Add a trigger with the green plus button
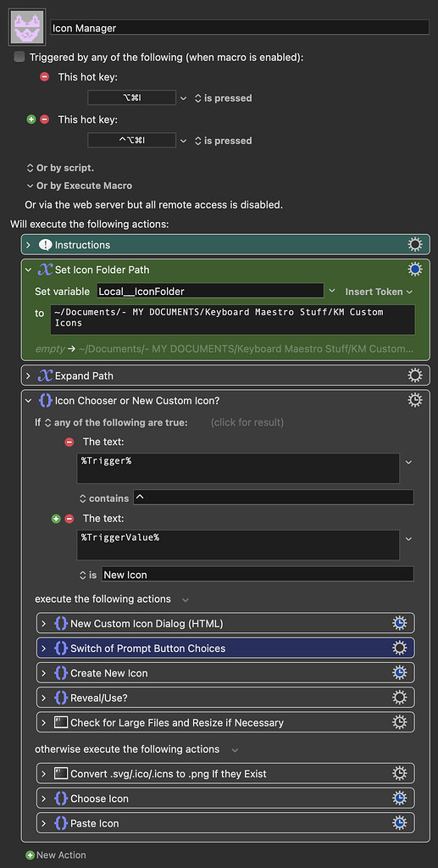This screenshot has height=868, width=438. coord(31,119)
